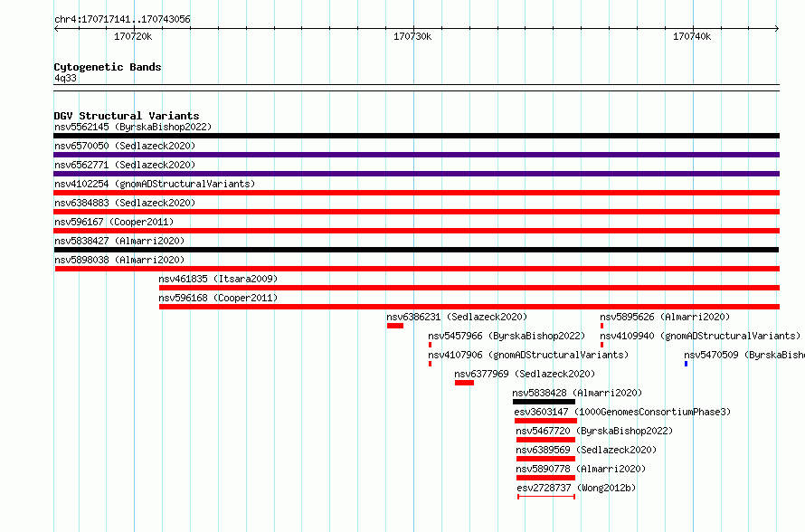This screenshot has height=532, width=805.
Task: Click the nsv5562145 (ByrskaBishop2022) label
Action: point(133,127)
